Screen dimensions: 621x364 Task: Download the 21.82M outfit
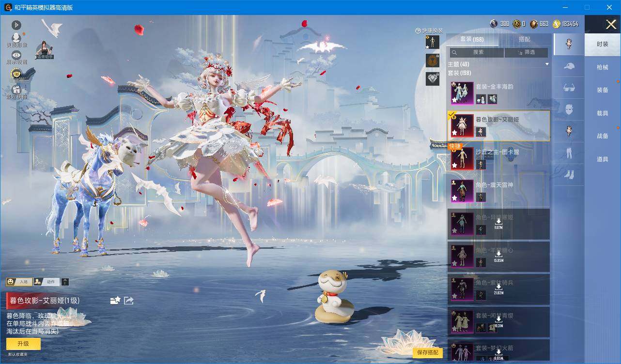pos(498,289)
